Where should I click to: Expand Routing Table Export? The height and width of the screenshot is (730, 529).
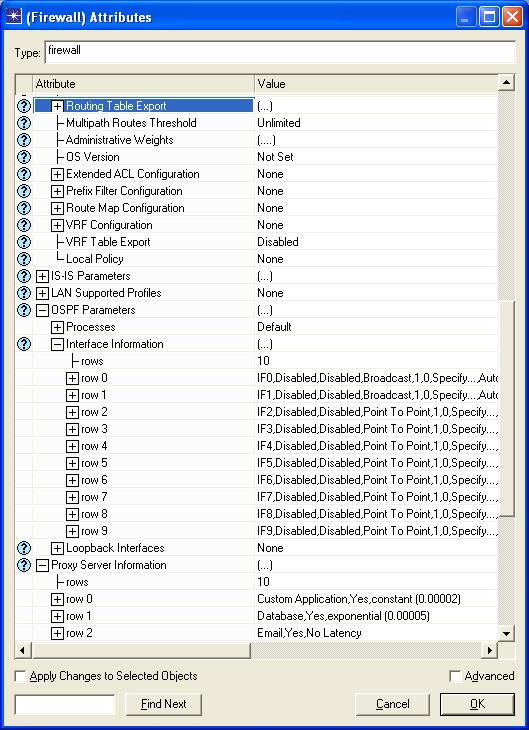[x=57, y=106]
